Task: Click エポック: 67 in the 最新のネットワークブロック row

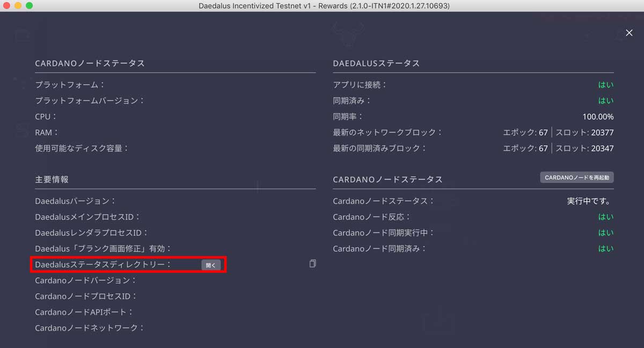Action: click(525, 132)
